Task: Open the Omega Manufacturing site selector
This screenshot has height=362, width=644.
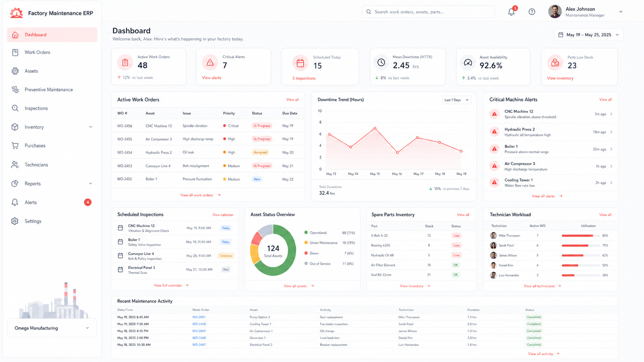Action: pyautogui.click(x=52, y=328)
